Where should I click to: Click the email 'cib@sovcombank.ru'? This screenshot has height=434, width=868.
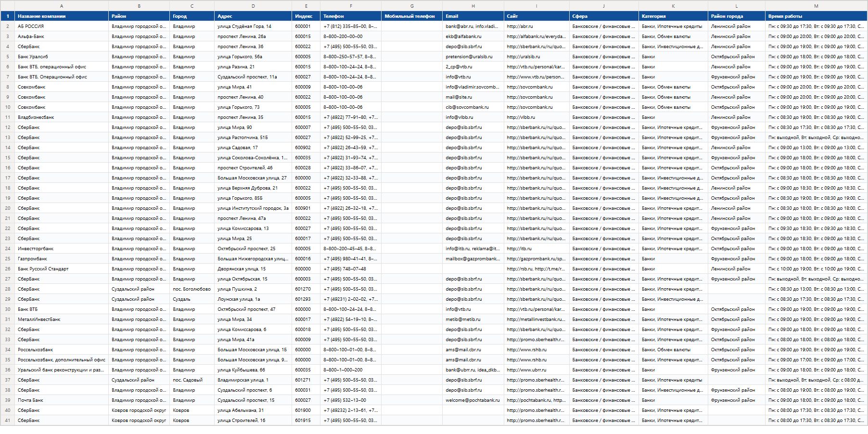click(x=473, y=107)
